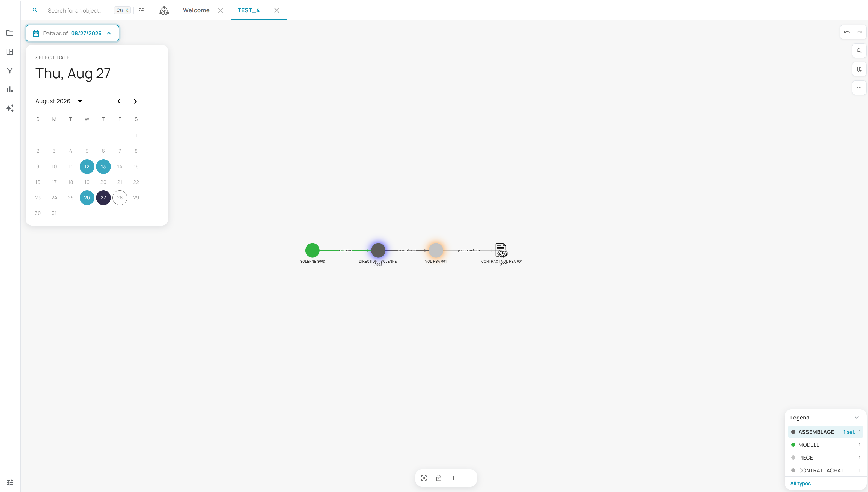
Task: Select the DIRECTION - SOLENNE 3008 node
Action: coord(378,250)
